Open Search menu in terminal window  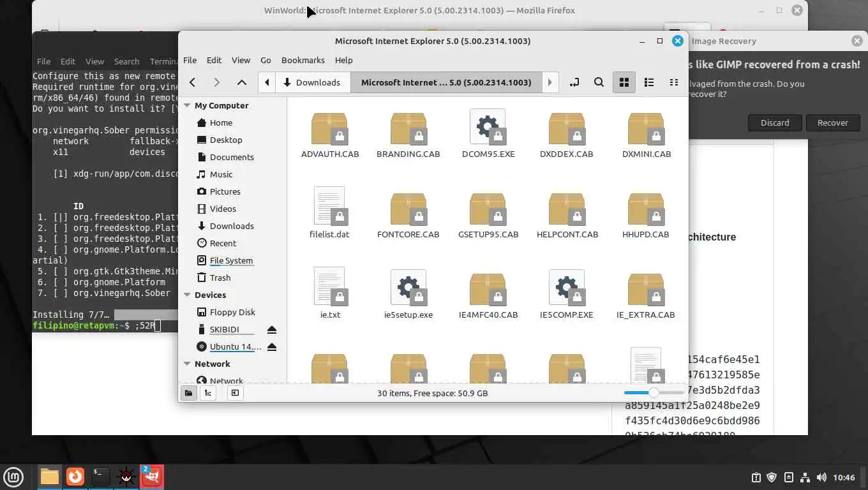126,62
